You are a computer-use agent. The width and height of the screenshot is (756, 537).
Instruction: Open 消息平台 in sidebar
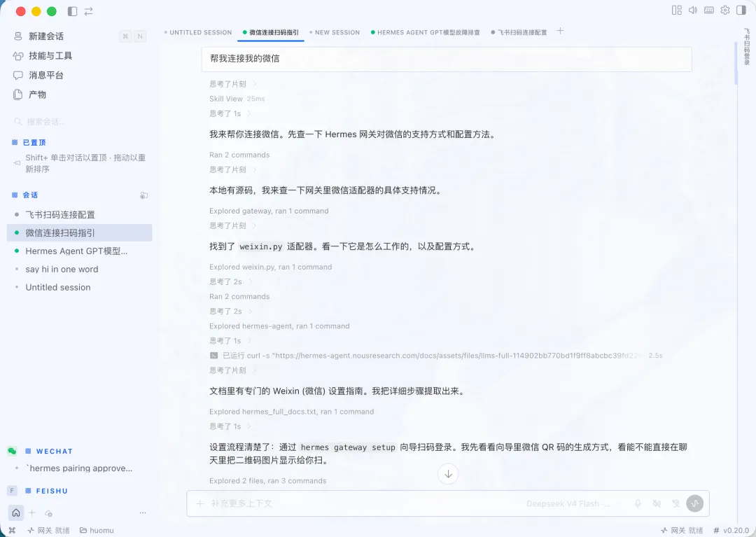pos(45,75)
